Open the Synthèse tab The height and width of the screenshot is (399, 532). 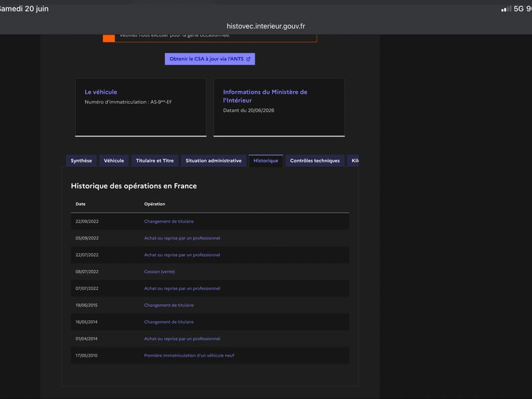(81, 161)
